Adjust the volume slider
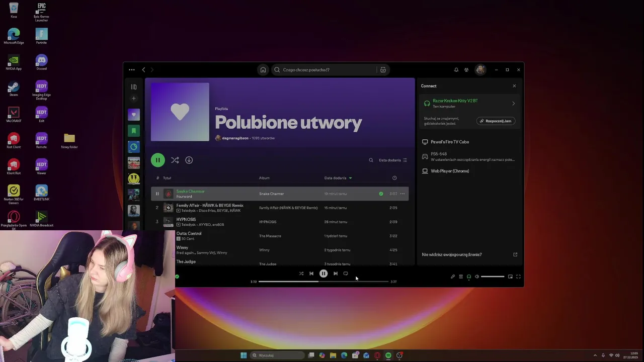 (493, 277)
